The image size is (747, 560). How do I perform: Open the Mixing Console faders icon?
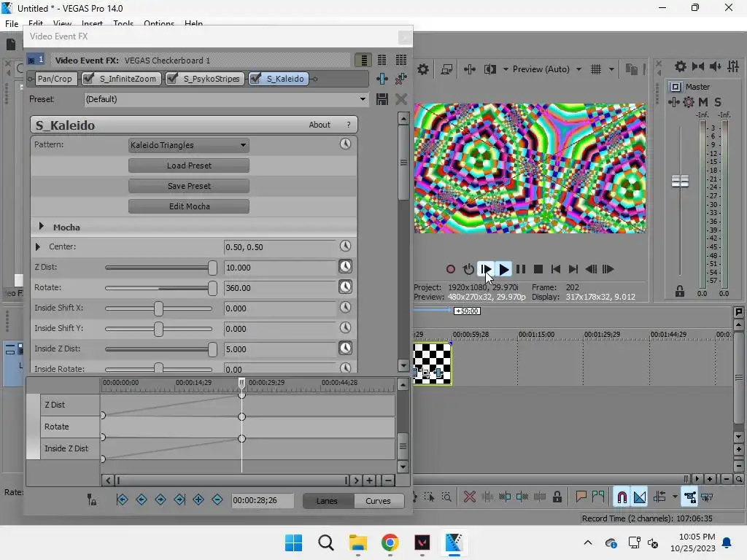(733, 66)
